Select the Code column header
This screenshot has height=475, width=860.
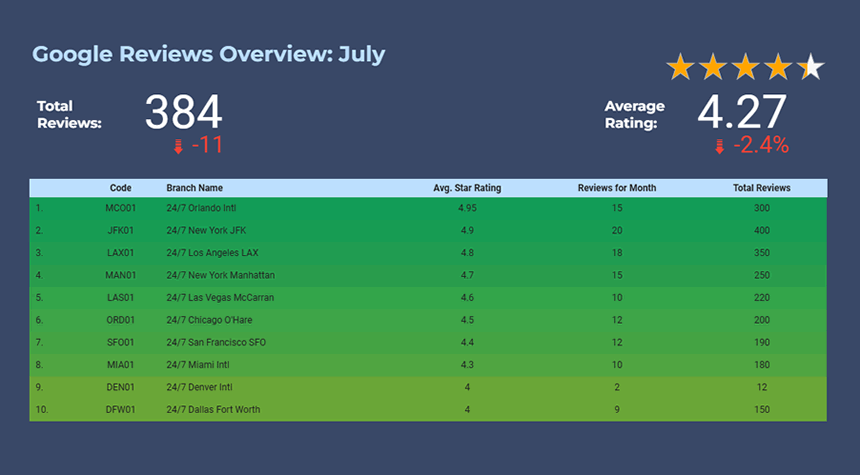(121, 188)
